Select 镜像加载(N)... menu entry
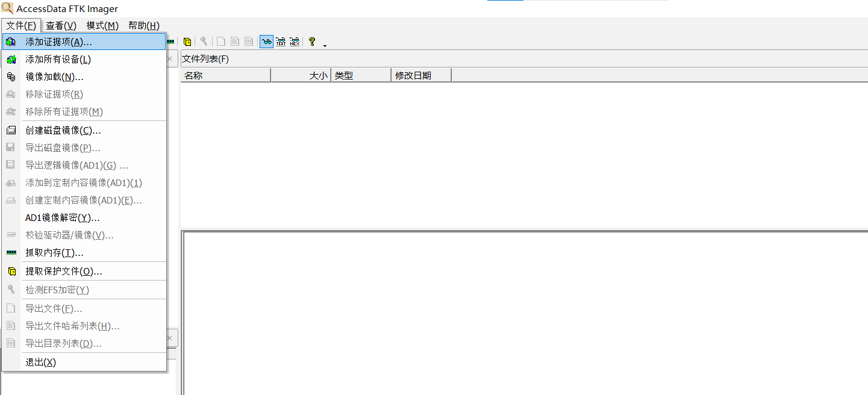This screenshot has height=395, width=868. click(x=84, y=76)
